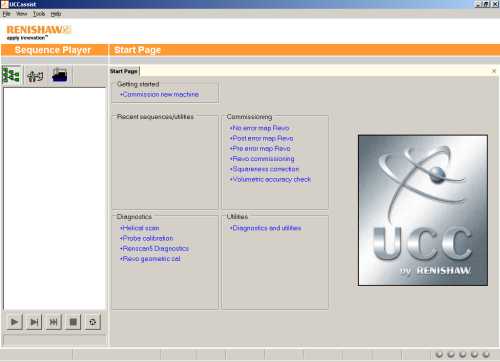This screenshot has height=362, width=500.
Task: Click the UCCassist title bar icon
Action: coord(5,4)
